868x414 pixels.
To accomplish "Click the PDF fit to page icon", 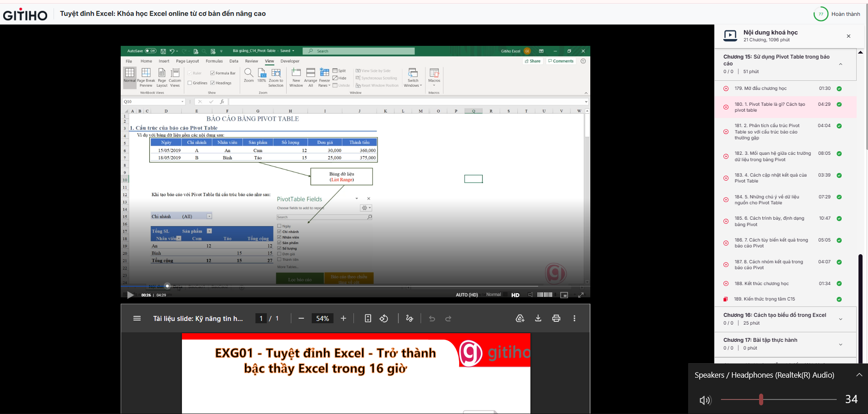I will click(x=368, y=319).
